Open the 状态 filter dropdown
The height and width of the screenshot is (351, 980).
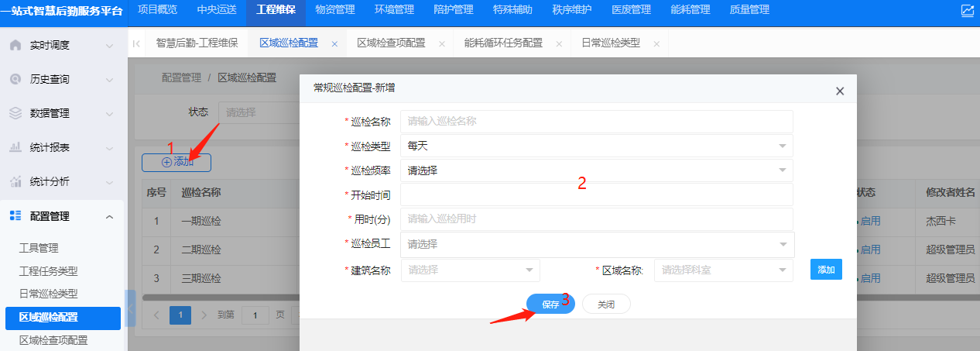pyautogui.click(x=259, y=112)
